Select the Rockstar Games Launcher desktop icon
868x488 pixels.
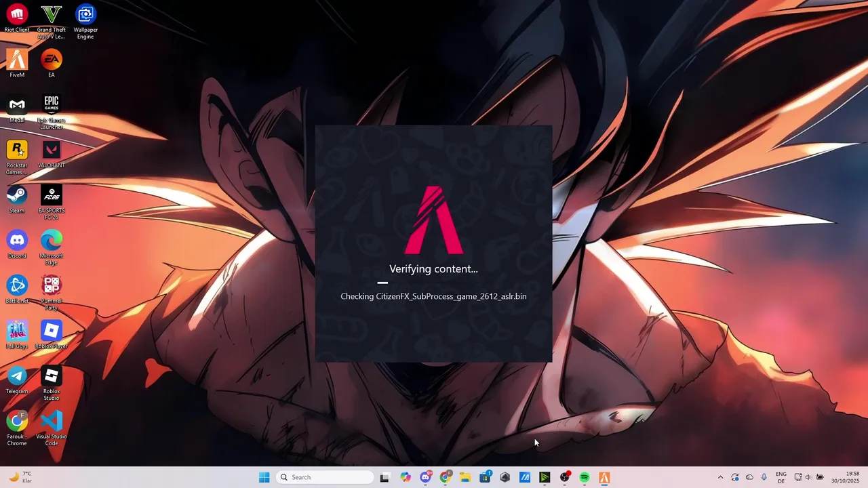click(17, 157)
